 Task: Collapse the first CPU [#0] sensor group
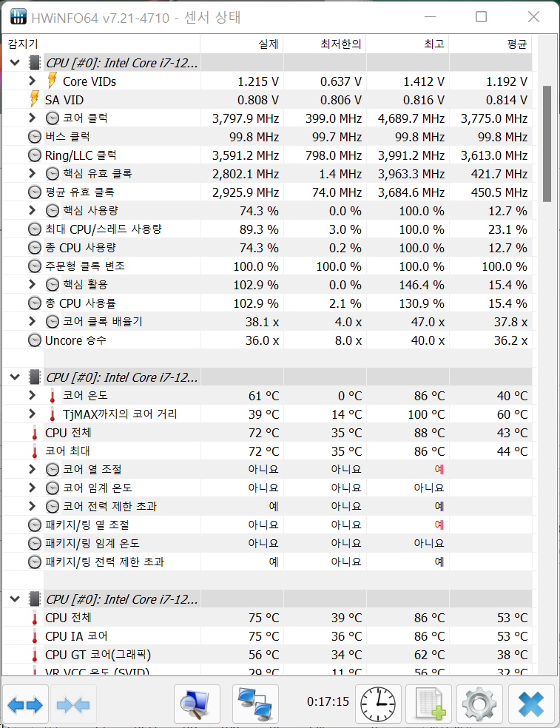click(x=15, y=63)
